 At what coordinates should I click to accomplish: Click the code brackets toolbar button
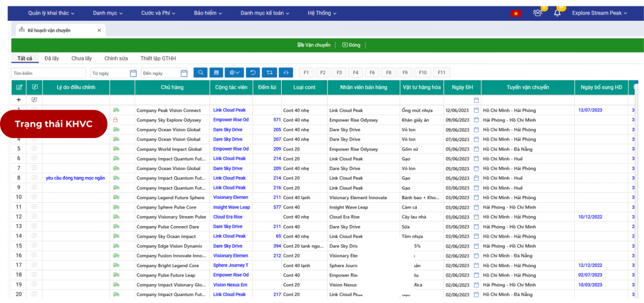pos(287,72)
